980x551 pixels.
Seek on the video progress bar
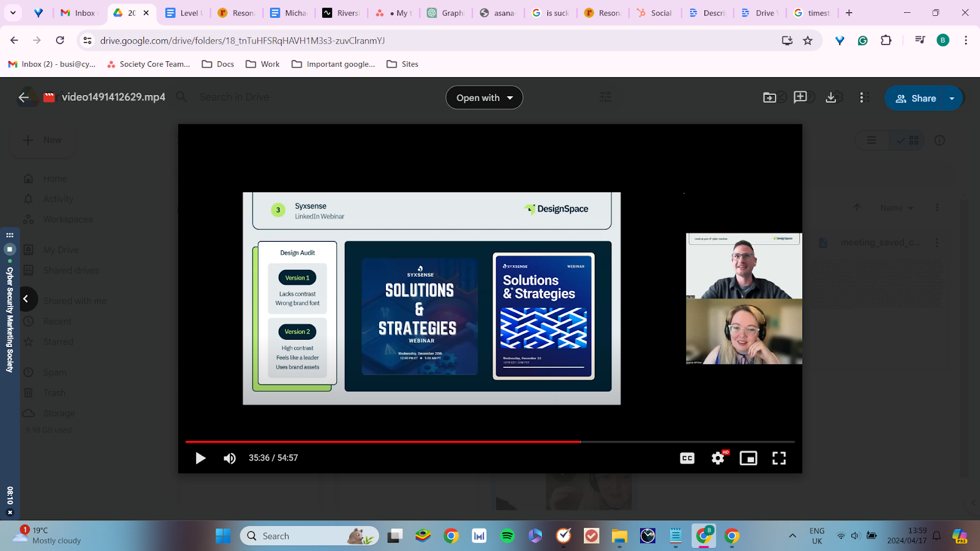click(x=490, y=441)
